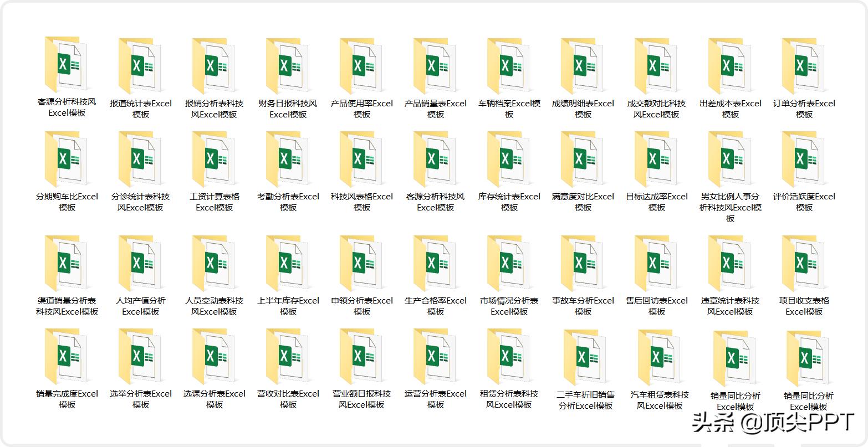
Task: Open the 项目收支表格Excel模板 folder
Action: tap(804, 263)
